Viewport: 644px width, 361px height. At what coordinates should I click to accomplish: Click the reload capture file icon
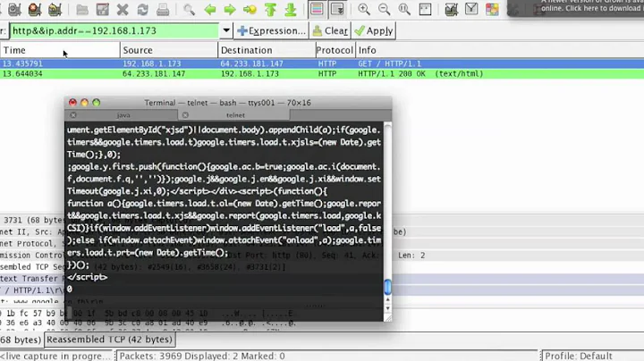click(142, 10)
